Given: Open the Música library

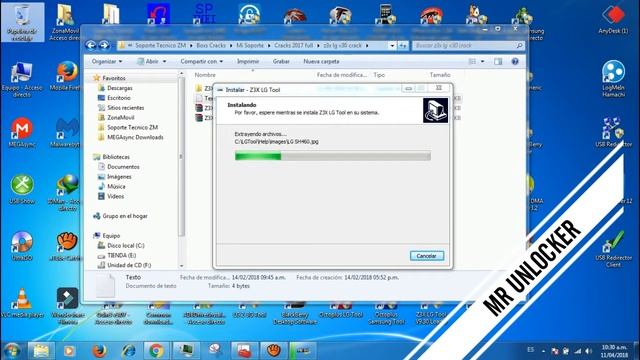Looking at the screenshot, I should [x=116, y=187].
